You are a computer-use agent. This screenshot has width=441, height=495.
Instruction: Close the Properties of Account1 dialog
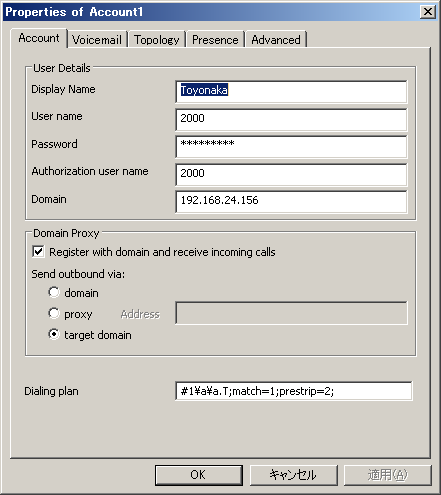point(428,12)
